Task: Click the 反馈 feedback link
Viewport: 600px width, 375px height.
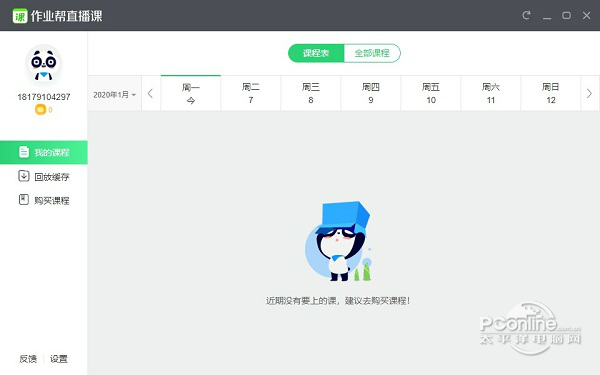Action: pos(28,359)
